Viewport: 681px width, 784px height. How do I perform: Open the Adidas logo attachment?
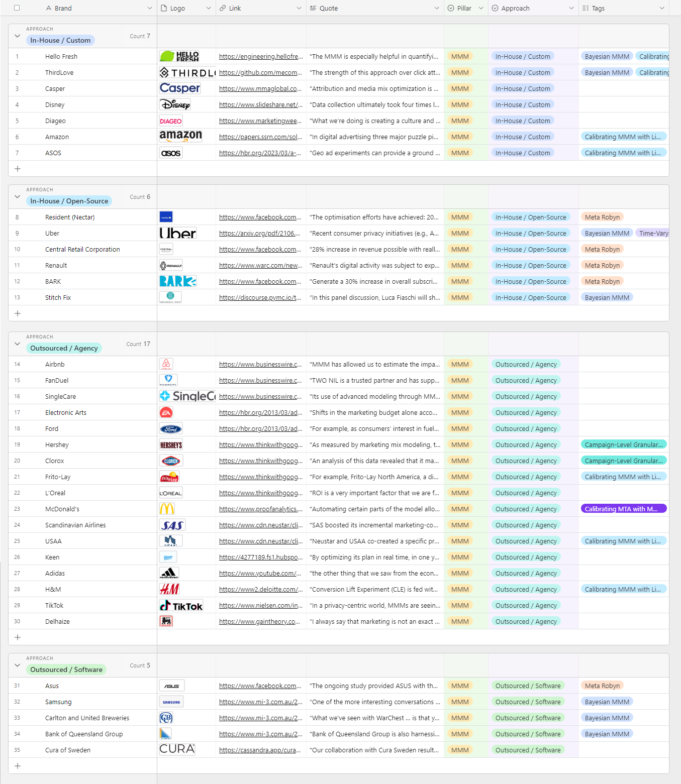coord(169,573)
